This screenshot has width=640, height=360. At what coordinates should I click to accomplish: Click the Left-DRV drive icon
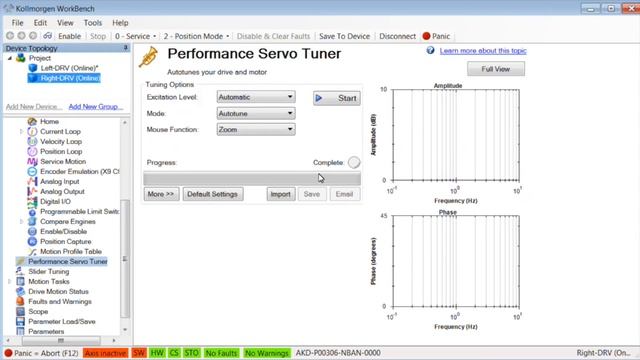click(33, 68)
